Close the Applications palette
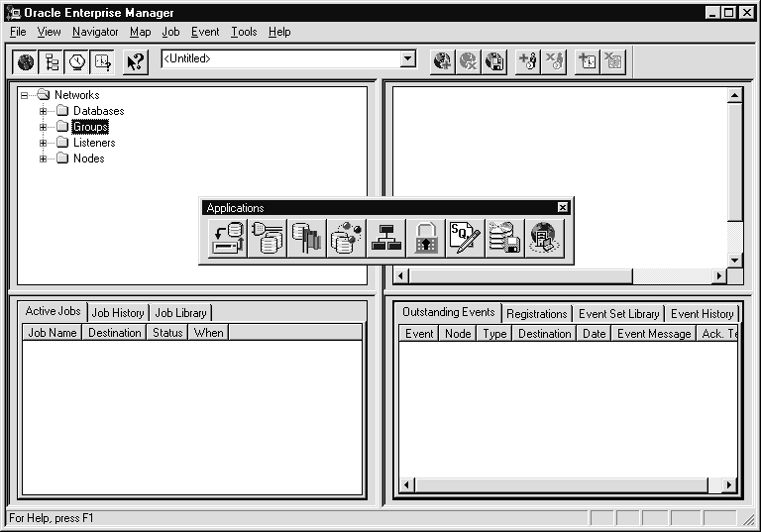This screenshot has width=761, height=532. tap(562, 208)
